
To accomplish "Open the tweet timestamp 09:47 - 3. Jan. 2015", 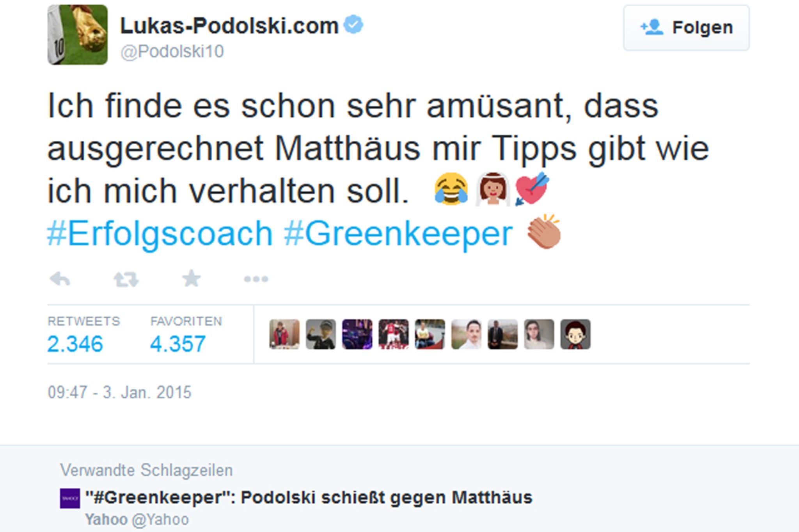I will [119, 392].
